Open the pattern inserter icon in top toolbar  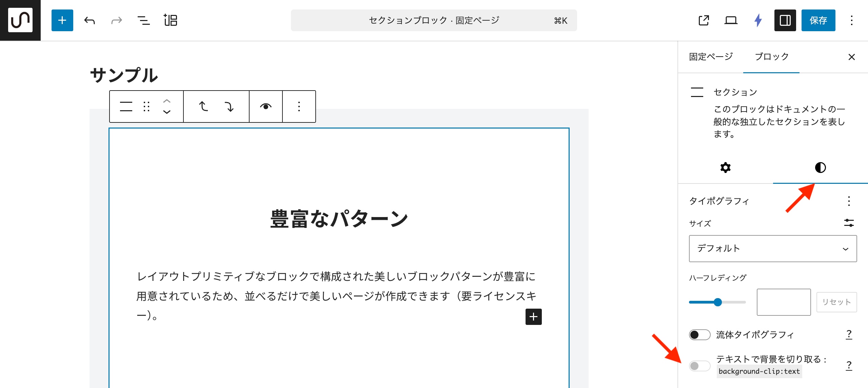[x=171, y=20]
